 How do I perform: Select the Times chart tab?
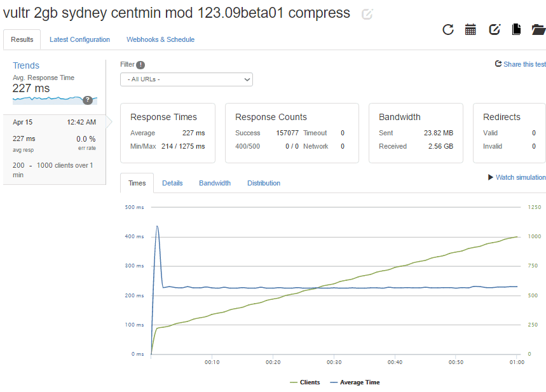click(x=137, y=183)
